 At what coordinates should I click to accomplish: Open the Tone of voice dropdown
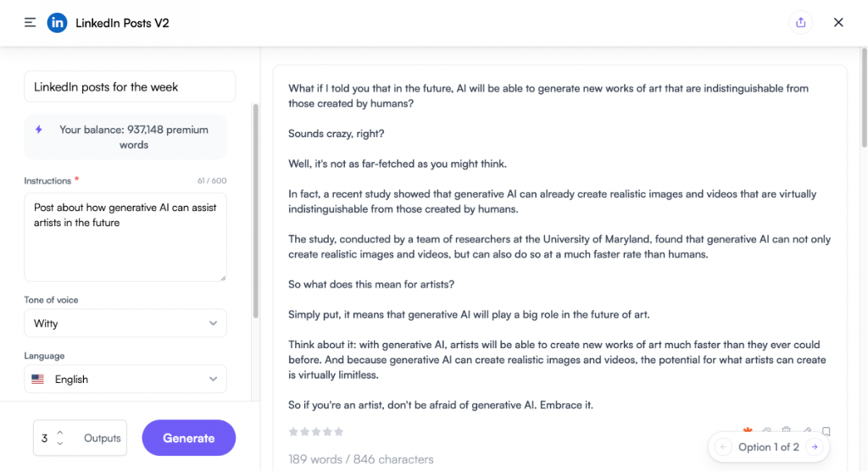[x=125, y=324]
